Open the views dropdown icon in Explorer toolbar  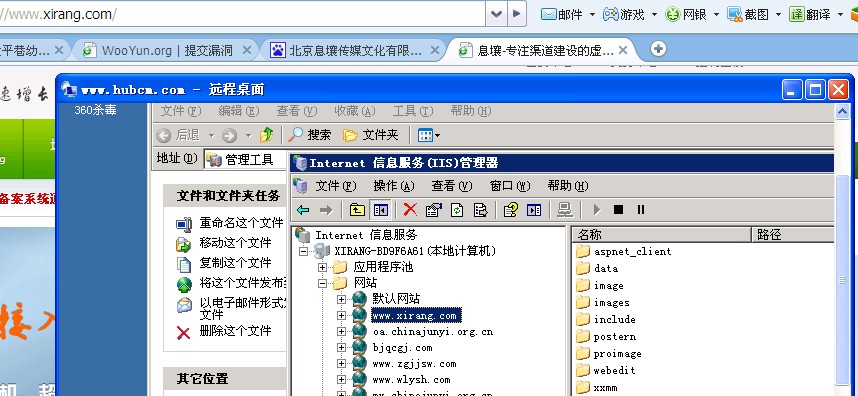[x=428, y=135]
